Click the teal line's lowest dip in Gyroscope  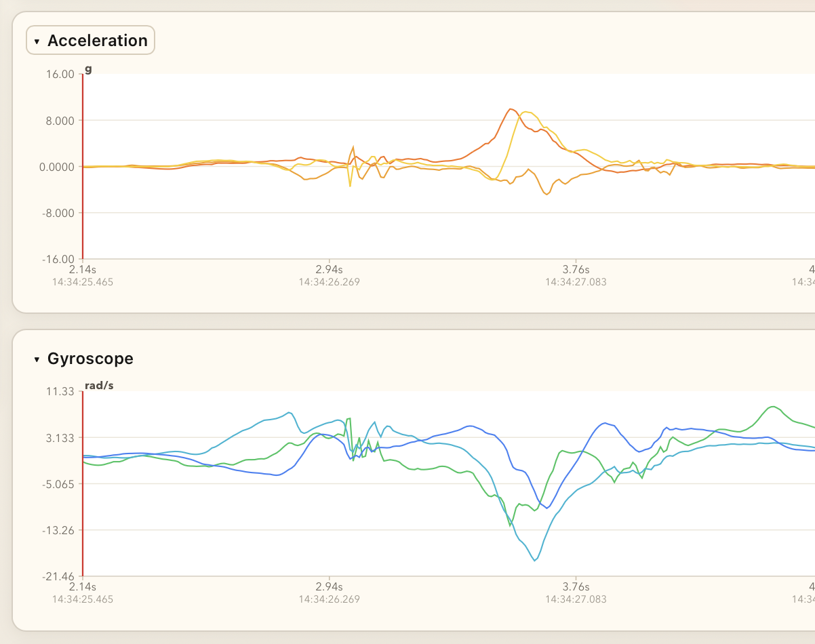[535, 560]
